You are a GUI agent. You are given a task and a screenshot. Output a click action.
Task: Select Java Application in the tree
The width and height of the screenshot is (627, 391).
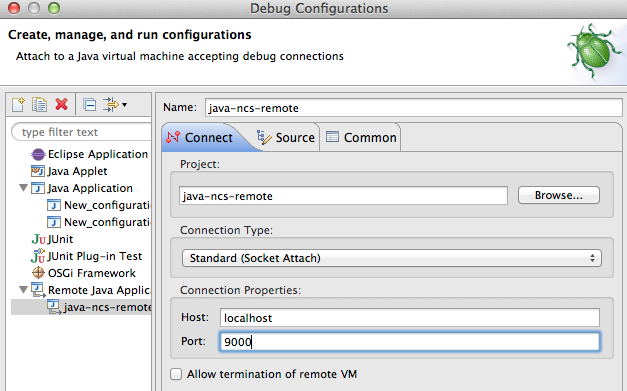point(90,188)
